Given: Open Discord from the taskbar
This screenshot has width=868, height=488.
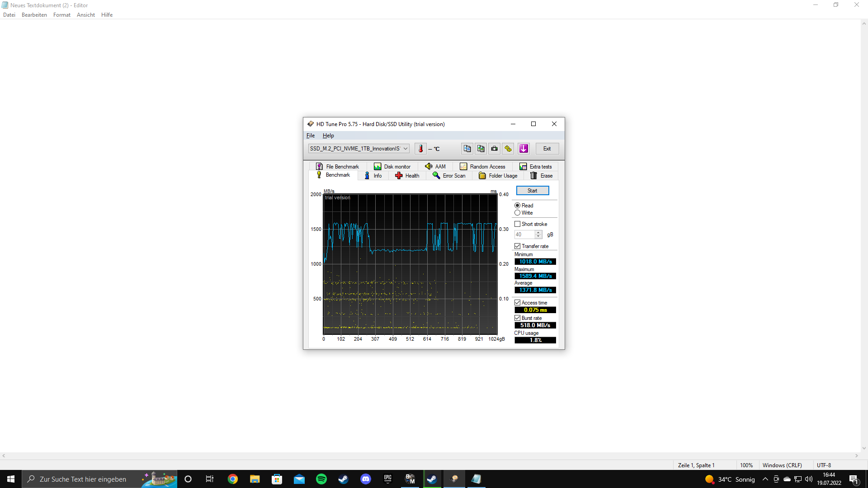Looking at the screenshot, I should pyautogui.click(x=365, y=479).
